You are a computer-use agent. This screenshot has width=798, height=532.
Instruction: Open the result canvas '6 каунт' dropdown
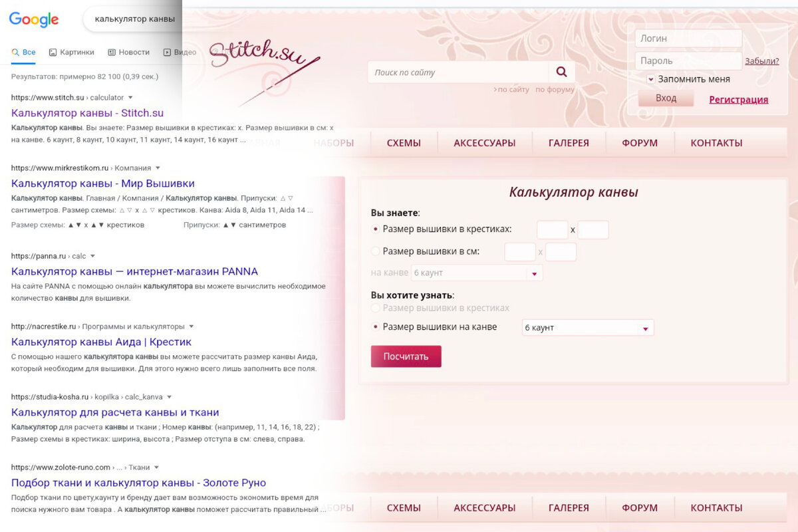click(x=588, y=328)
